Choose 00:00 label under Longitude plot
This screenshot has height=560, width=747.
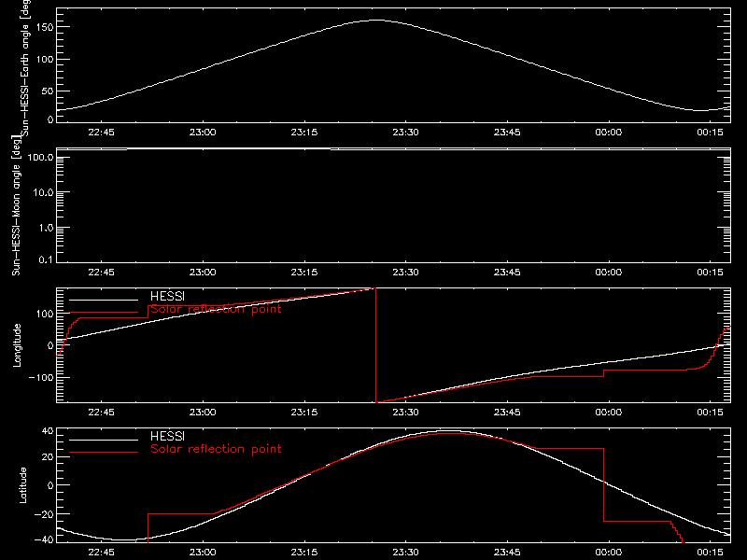click(609, 413)
